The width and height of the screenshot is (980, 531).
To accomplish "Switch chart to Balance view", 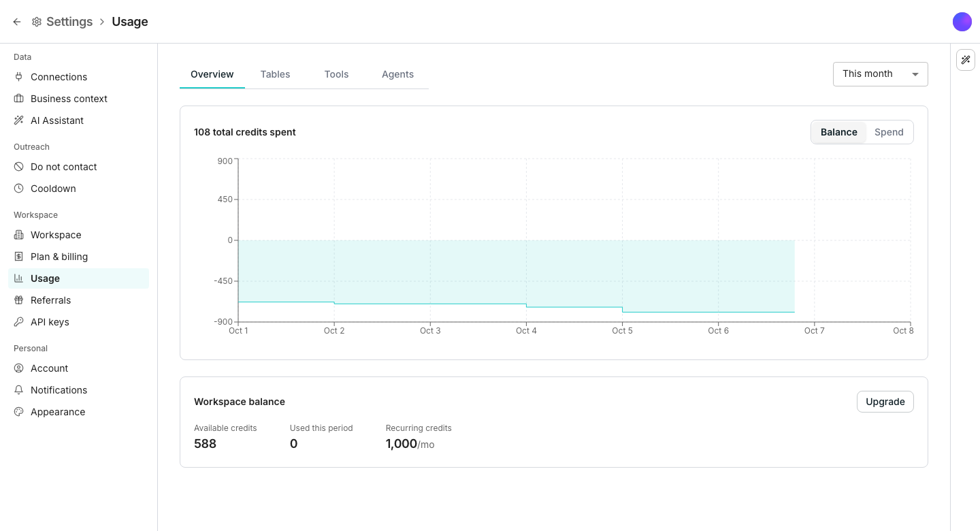I will (x=838, y=132).
